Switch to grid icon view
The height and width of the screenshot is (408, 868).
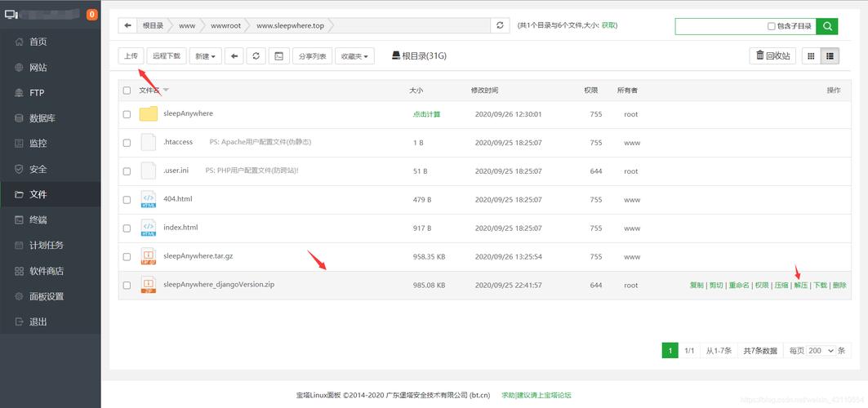811,55
